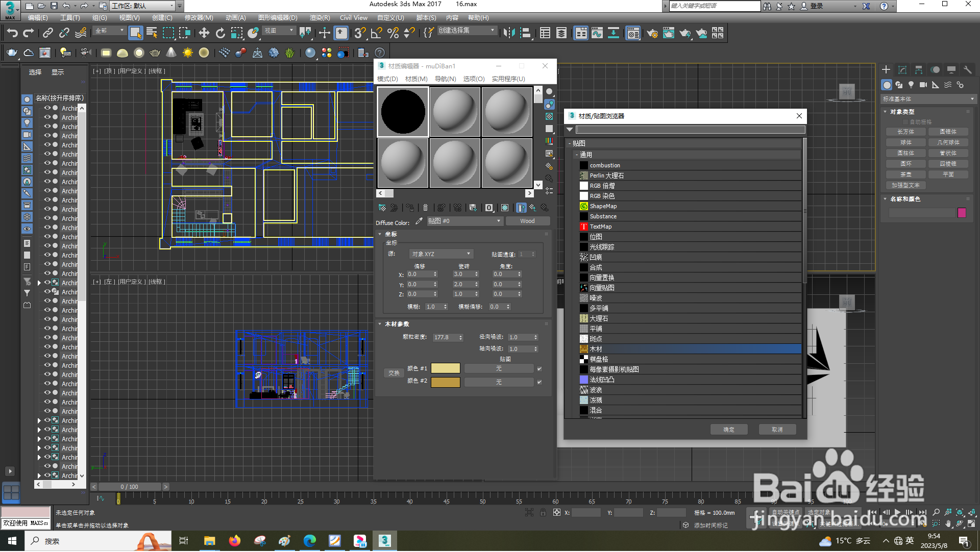Screen dimensions: 980x552
Task: Click the 茶壶 create button
Action: click(906, 174)
